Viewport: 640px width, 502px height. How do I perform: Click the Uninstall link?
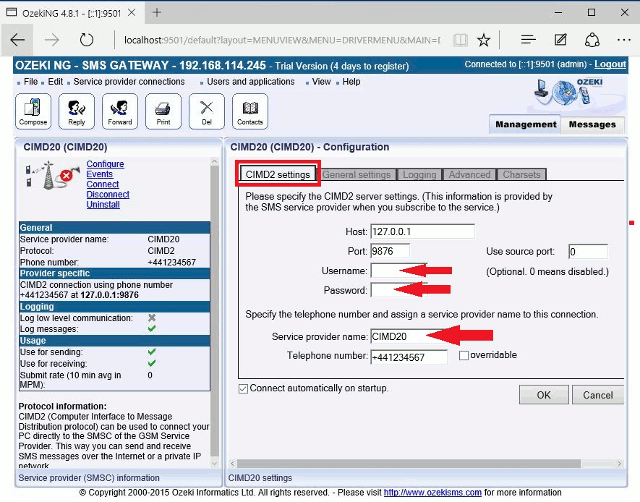click(103, 205)
